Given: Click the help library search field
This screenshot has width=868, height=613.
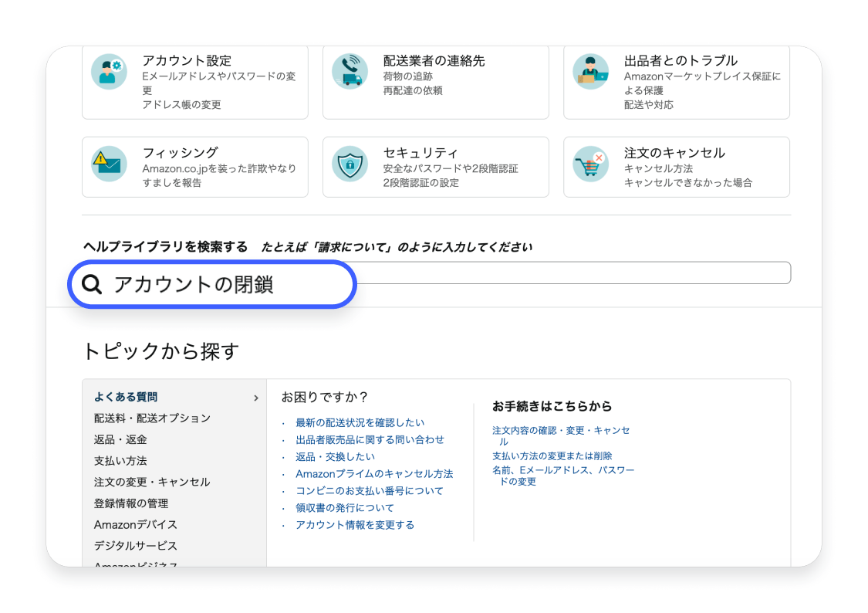Looking at the screenshot, I should pyautogui.click(x=571, y=273).
